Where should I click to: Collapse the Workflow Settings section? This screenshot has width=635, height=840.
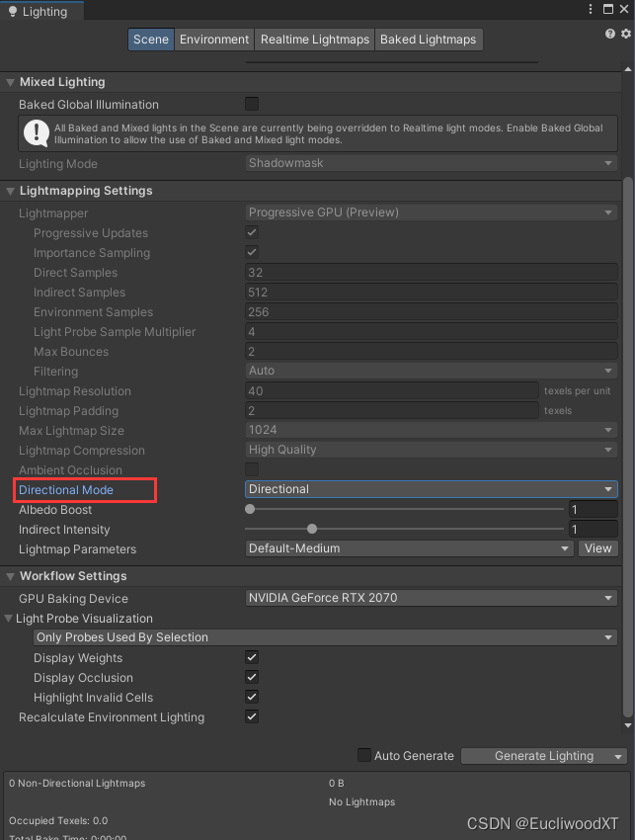tap(10, 577)
